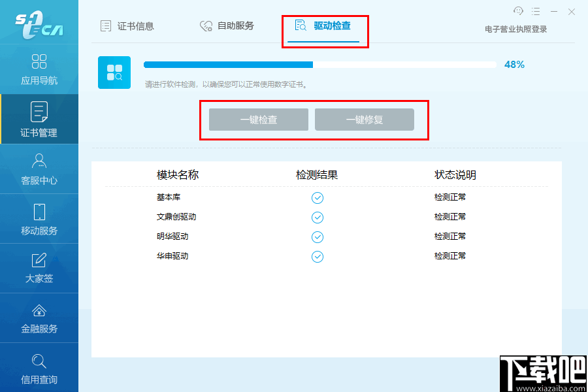The width and height of the screenshot is (588, 392).
Task: Minimize the window
Action: click(554, 12)
